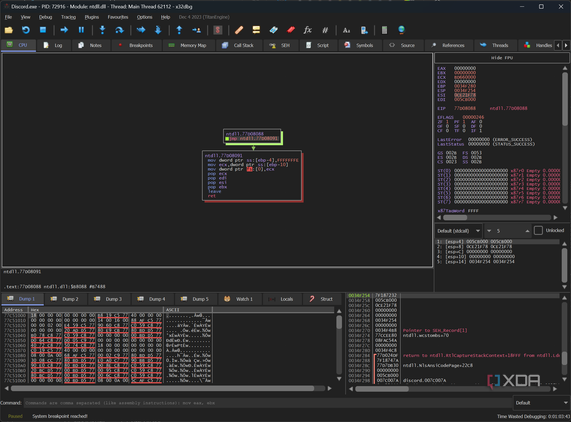Switch to the Threads tab
This screenshot has width=571, height=422.
[495, 45]
